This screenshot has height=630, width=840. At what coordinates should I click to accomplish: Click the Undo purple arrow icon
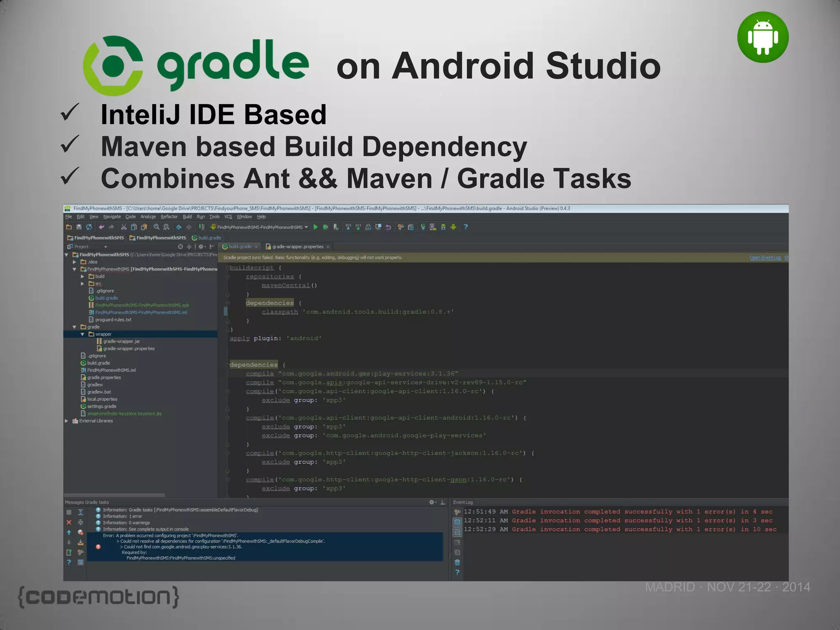tap(101, 227)
